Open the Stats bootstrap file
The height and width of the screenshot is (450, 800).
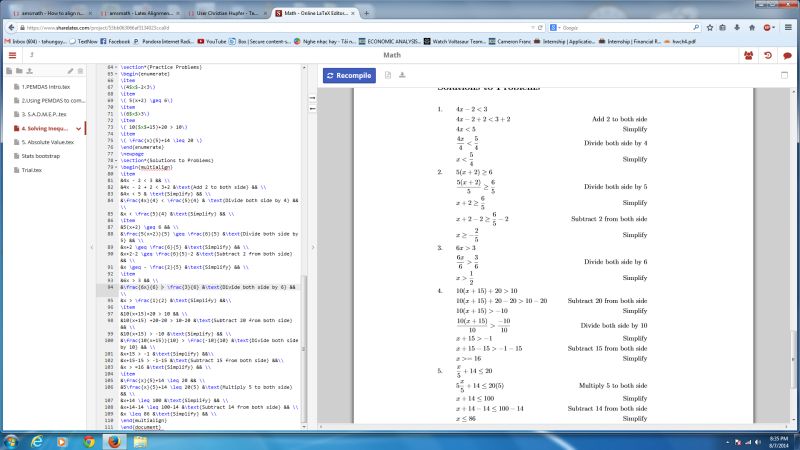point(40,156)
